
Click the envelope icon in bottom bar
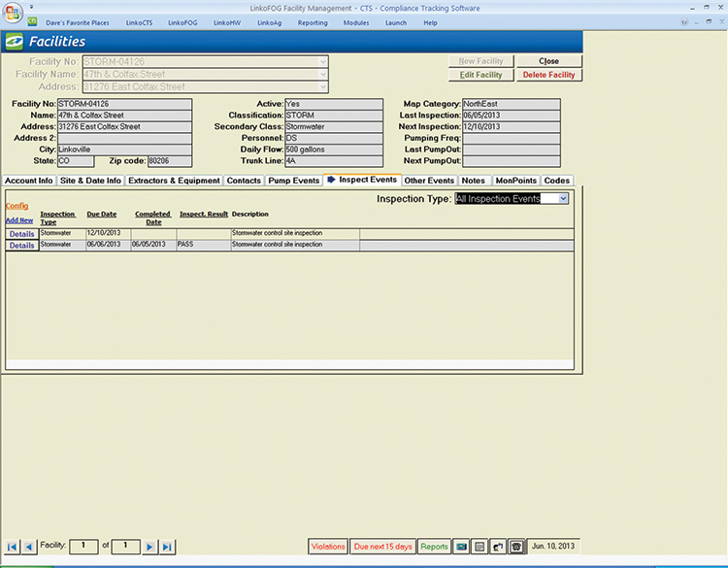pyautogui.click(x=462, y=547)
